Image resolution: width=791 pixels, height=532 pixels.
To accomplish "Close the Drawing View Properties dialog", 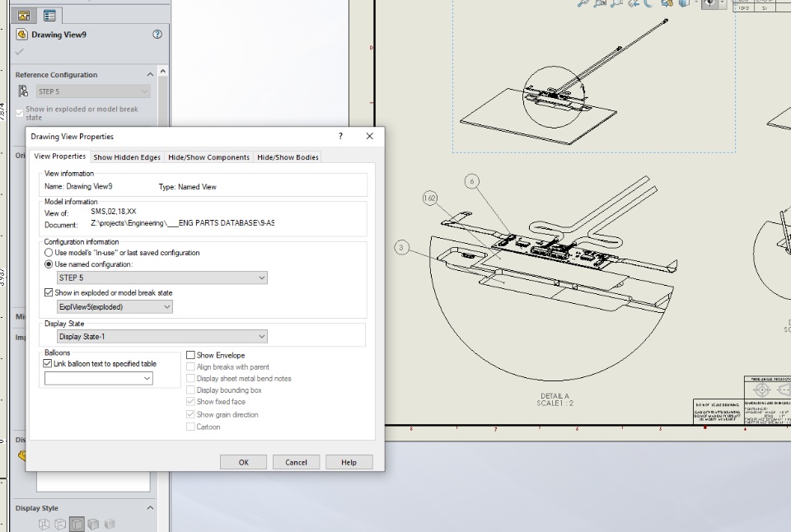I will tap(370, 136).
